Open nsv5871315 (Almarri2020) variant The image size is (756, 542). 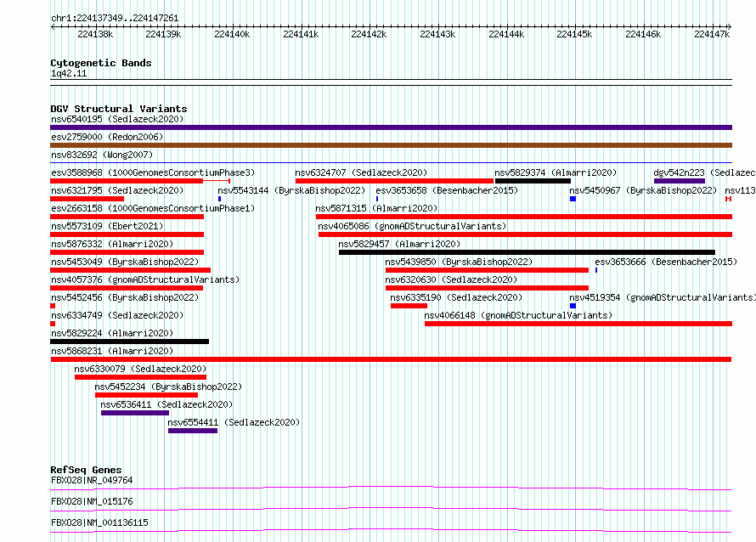376,208
